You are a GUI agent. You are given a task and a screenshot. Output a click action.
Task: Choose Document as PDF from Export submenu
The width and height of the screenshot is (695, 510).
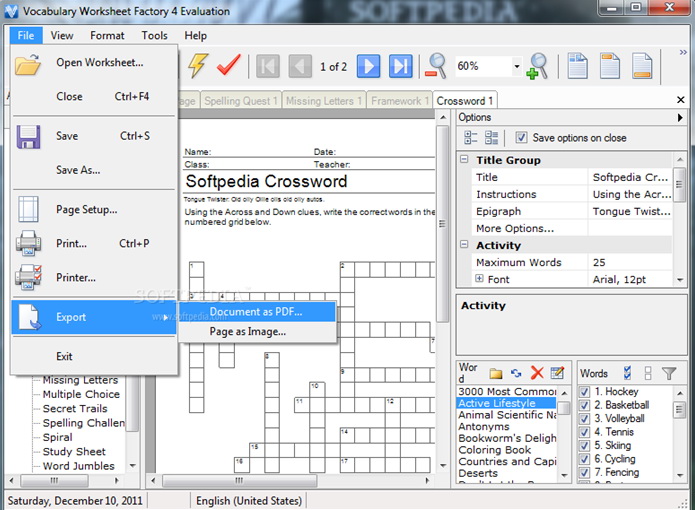pyautogui.click(x=256, y=311)
